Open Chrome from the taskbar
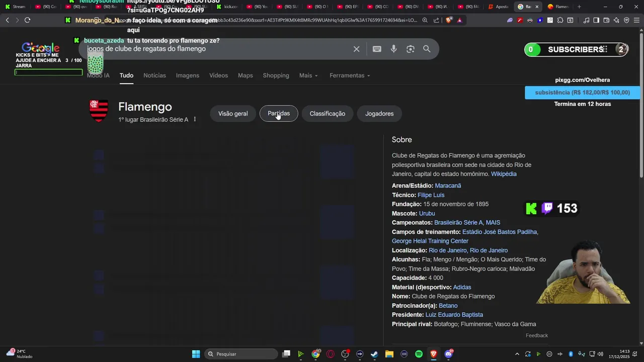The image size is (644, 362). tap(315, 354)
